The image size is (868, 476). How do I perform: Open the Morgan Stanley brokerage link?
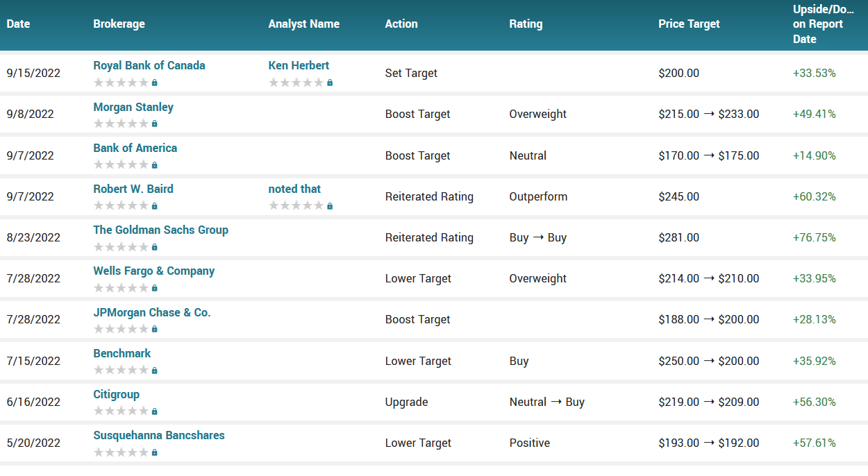coord(133,107)
